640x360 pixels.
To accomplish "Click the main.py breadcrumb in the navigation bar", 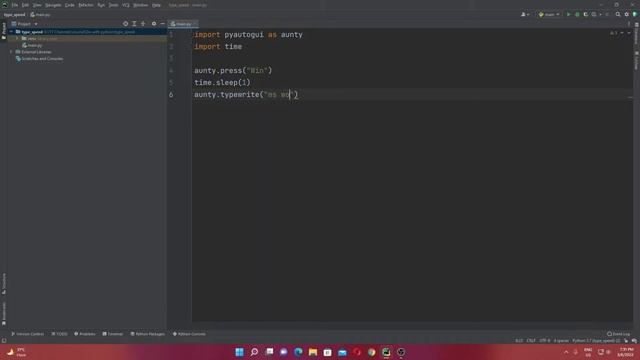I will [40, 15].
